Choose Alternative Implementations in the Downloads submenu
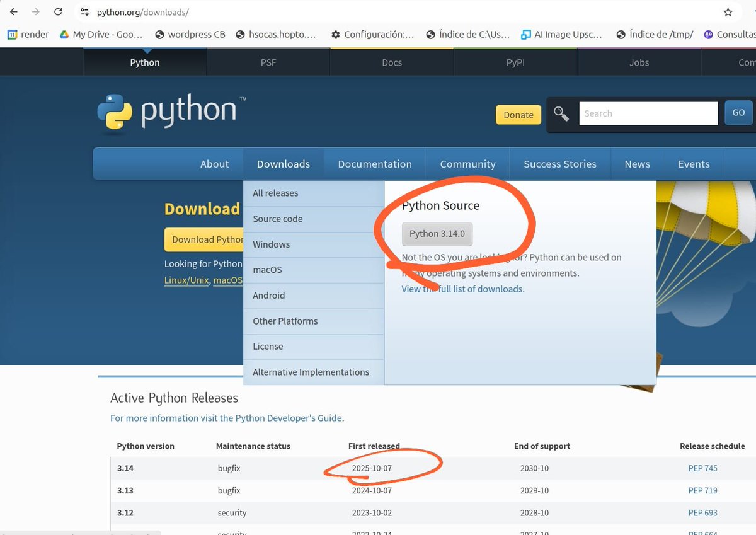This screenshot has height=535, width=756. pos(314,372)
